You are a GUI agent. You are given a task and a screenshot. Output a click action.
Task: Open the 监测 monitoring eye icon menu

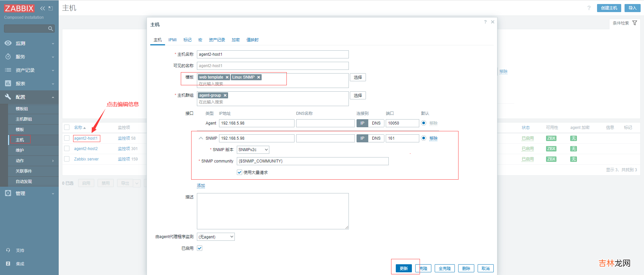(8, 43)
